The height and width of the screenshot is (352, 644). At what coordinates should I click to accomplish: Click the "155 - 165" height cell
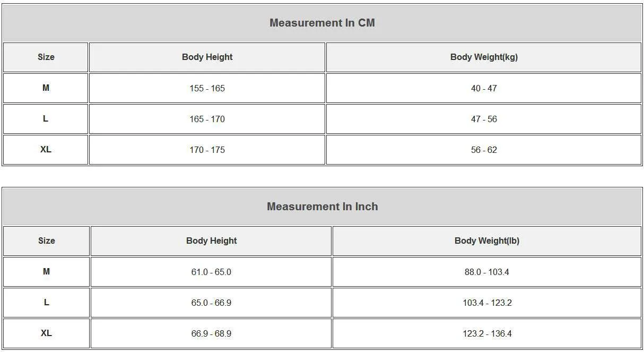[207, 88]
